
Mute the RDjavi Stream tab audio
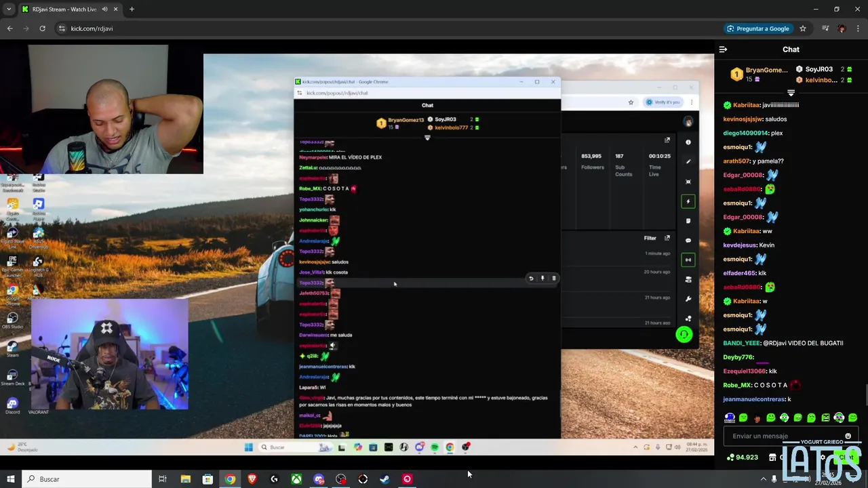[x=104, y=9]
